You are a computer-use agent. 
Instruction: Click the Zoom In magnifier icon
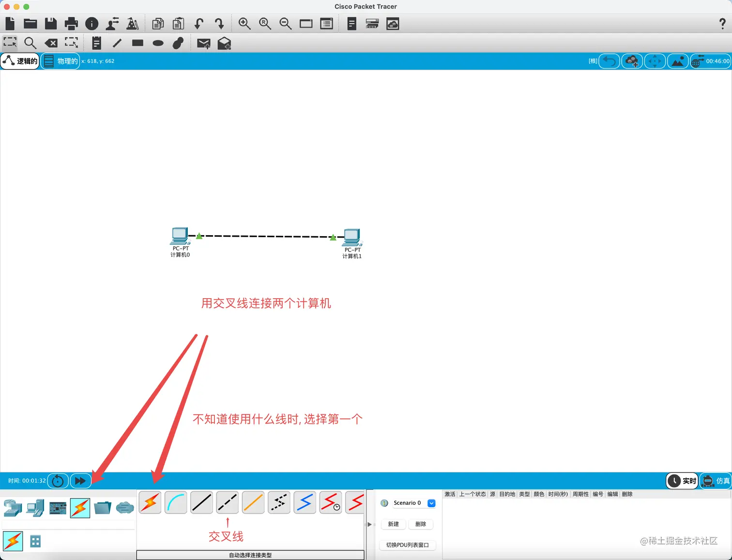coord(244,23)
